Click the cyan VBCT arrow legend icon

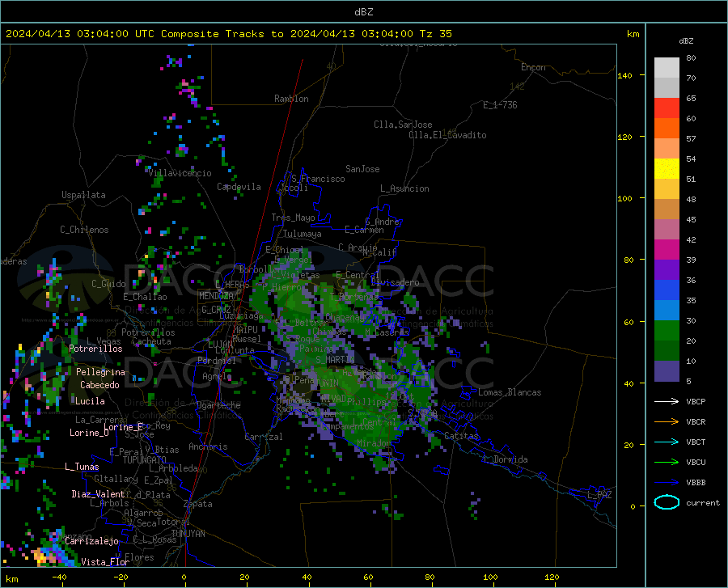point(667,442)
